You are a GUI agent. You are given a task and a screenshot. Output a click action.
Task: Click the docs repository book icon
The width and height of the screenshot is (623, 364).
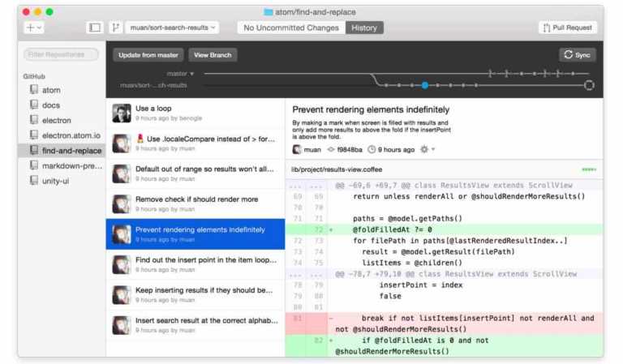[x=34, y=105]
